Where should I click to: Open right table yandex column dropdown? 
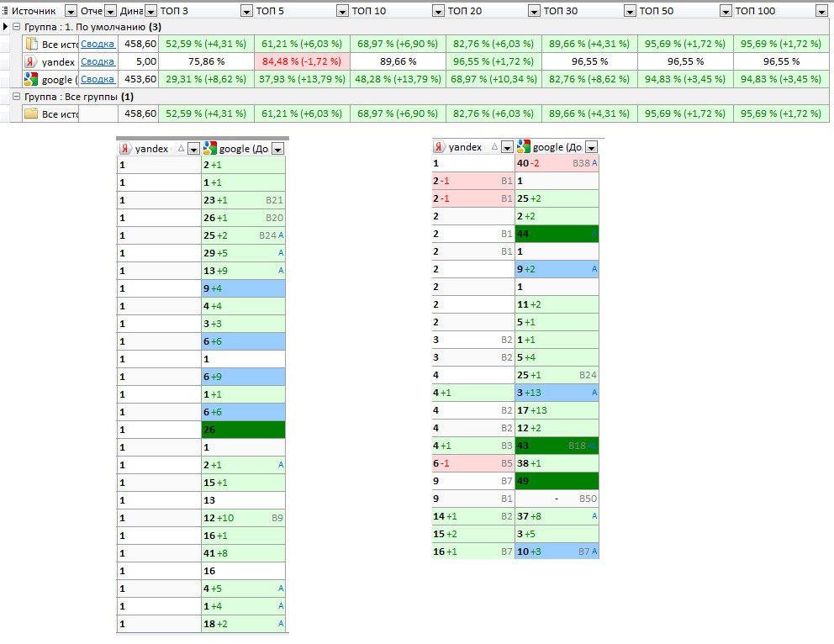point(508,147)
